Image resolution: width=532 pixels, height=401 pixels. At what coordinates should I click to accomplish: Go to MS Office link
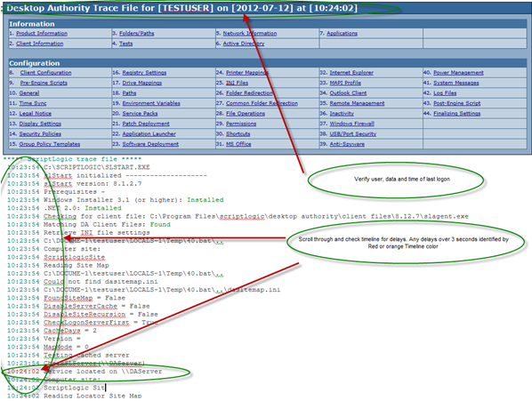(x=238, y=144)
